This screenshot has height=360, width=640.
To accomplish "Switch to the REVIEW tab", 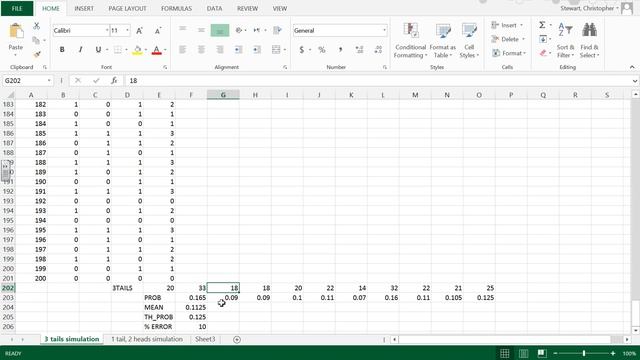I will (247, 8).
